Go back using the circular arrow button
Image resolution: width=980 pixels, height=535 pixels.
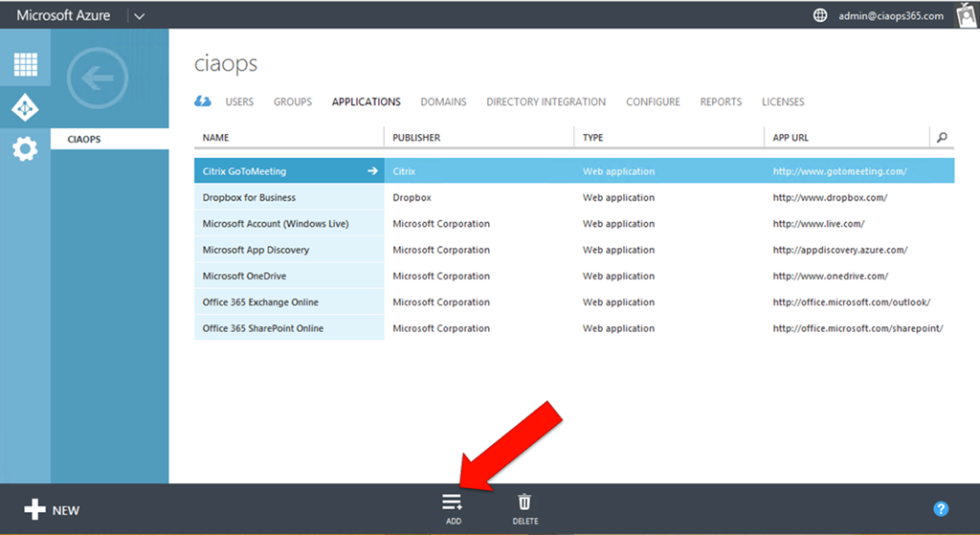click(x=98, y=78)
